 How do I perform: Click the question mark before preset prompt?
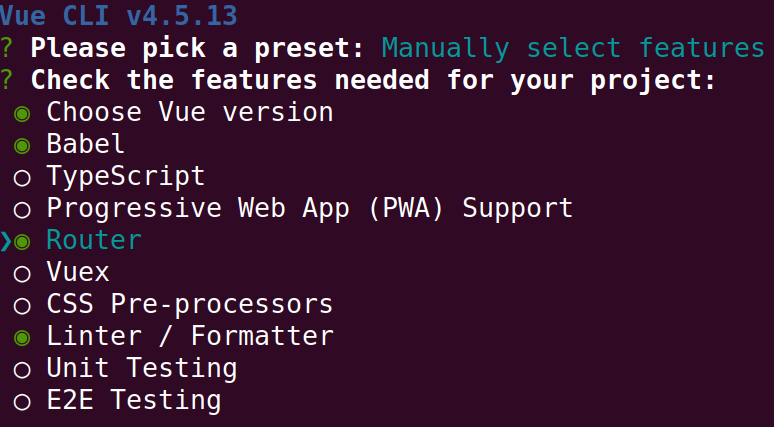tap(6, 48)
